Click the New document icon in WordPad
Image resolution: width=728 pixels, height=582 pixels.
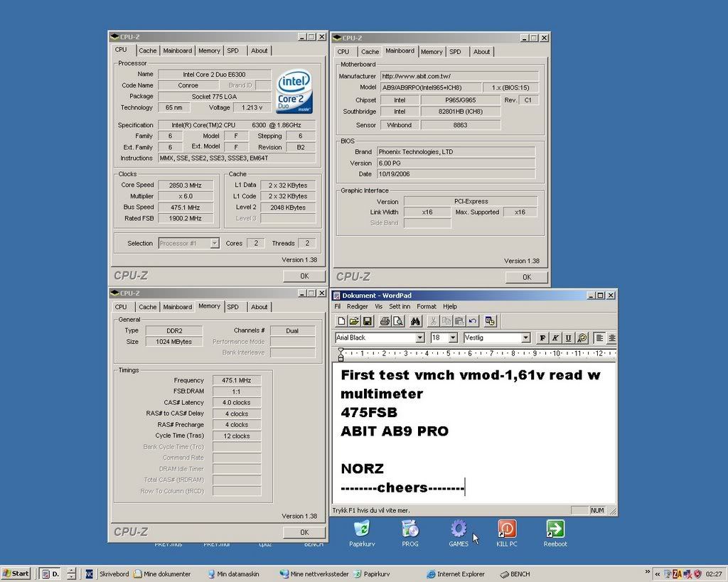[x=342, y=321]
